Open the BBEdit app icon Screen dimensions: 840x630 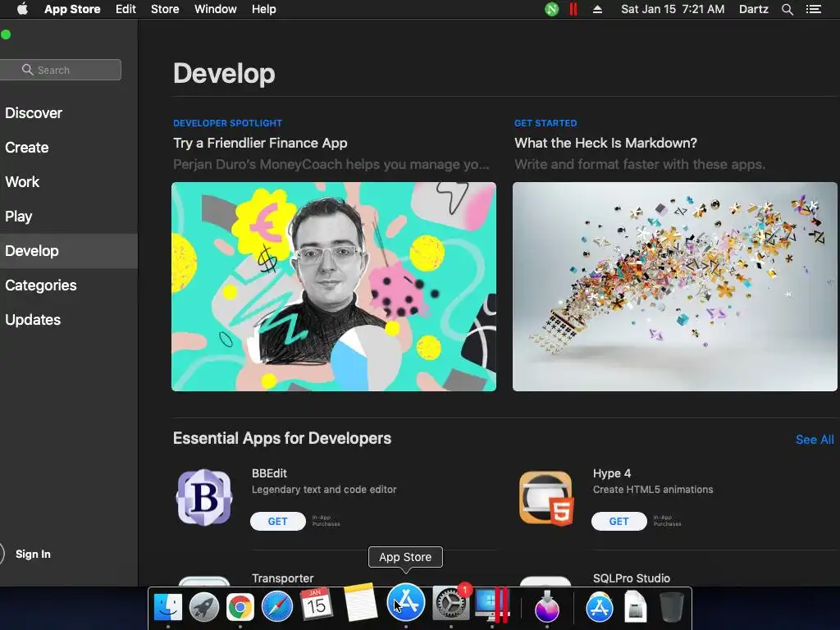pos(204,497)
